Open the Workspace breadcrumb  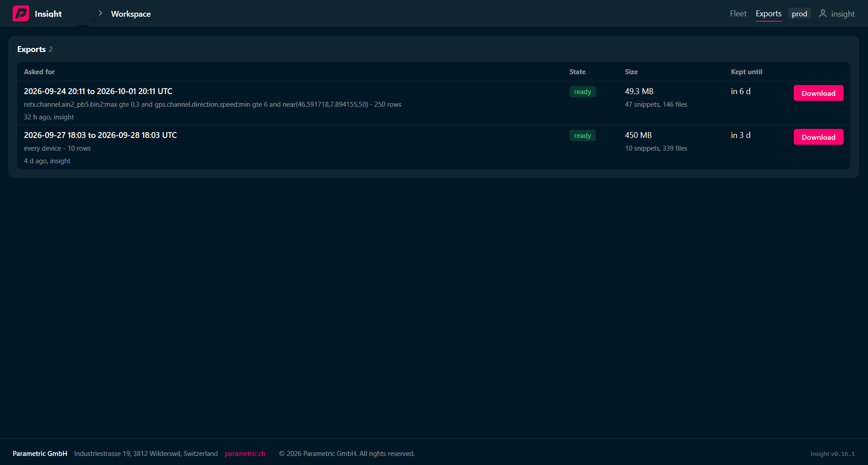point(131,14)
